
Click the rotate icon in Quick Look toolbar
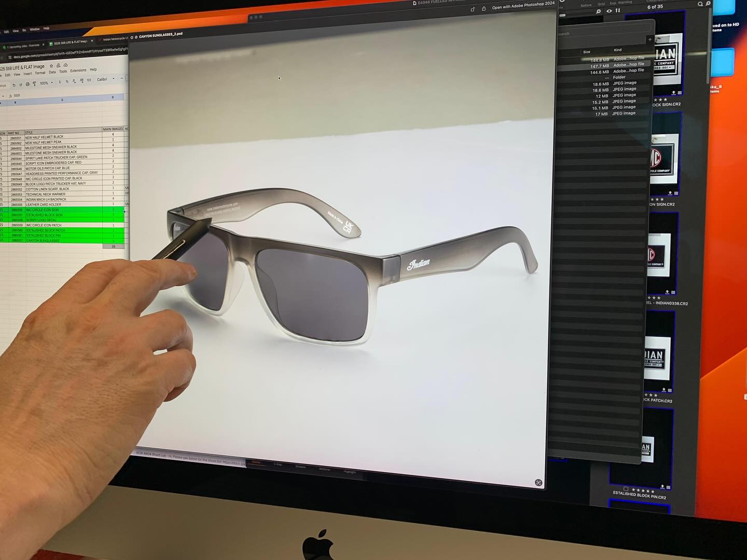pos(472,9)
